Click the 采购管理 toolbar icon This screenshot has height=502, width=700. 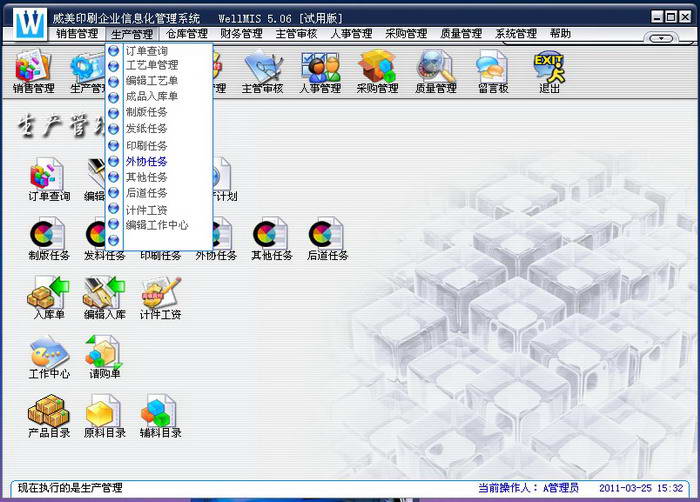(x=377, y=71)
